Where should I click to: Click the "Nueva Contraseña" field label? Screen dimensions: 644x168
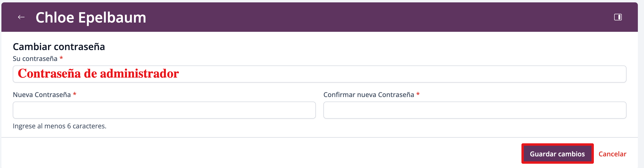[42, 95]
